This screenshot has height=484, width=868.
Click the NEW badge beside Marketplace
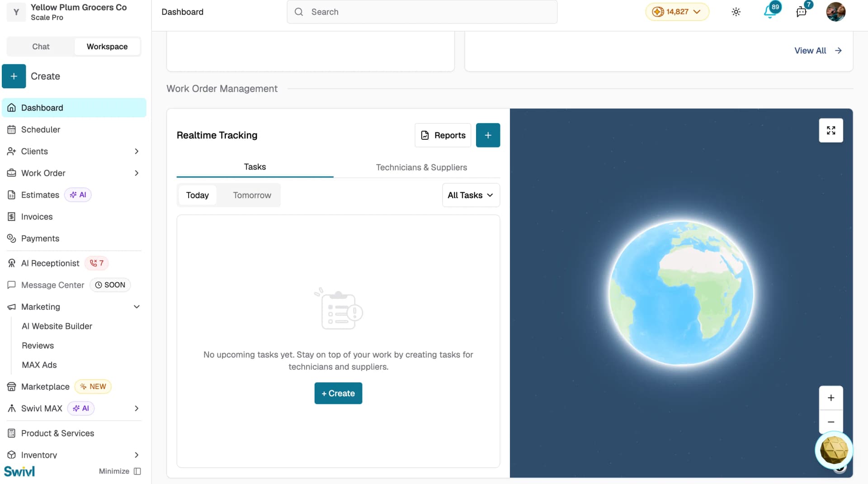click(93, 387)
